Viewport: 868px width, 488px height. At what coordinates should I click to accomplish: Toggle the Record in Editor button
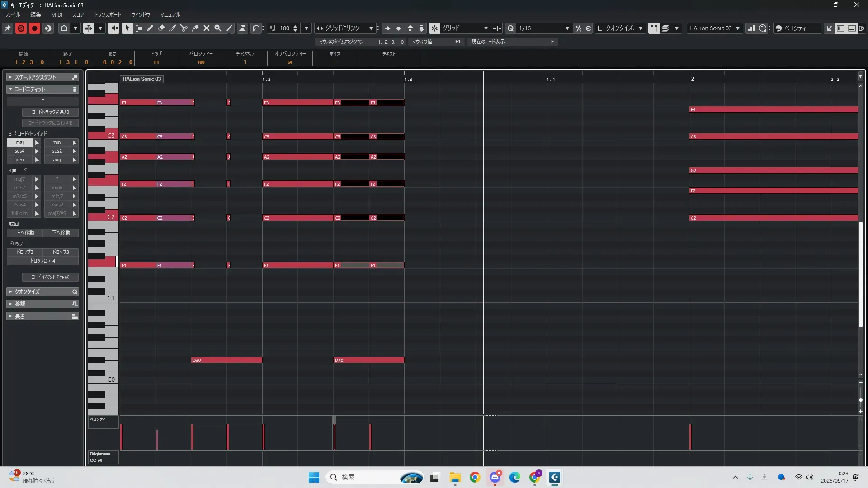[34, 28]
